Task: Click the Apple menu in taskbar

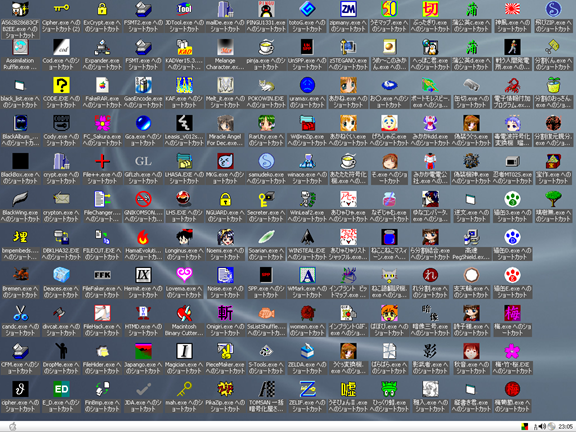Action: (12, 426)
